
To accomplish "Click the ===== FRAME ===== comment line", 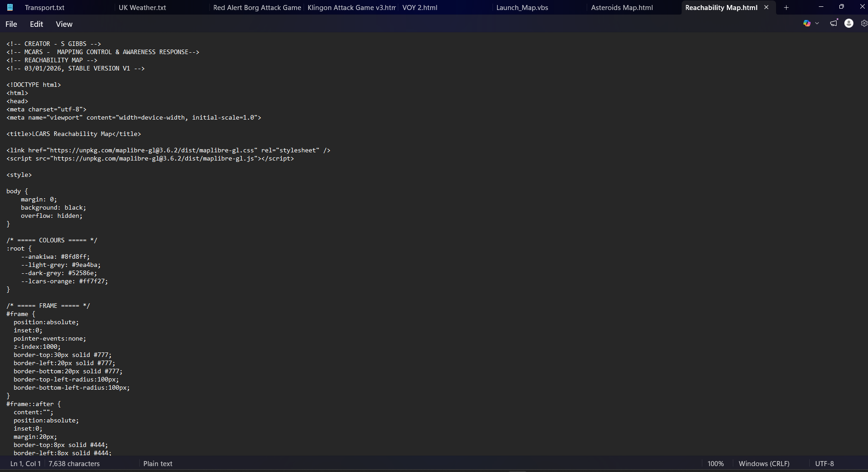I will coord(48,306).
